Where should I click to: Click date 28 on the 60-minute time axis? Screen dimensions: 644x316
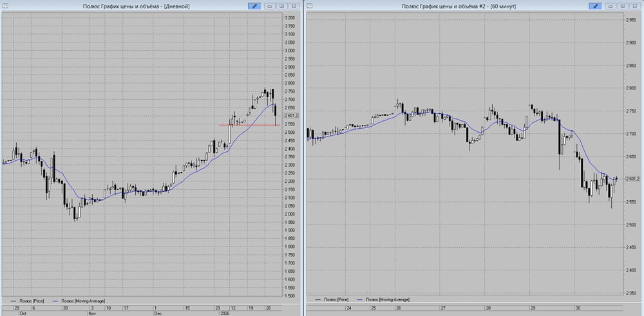click(x=488, y=308)
